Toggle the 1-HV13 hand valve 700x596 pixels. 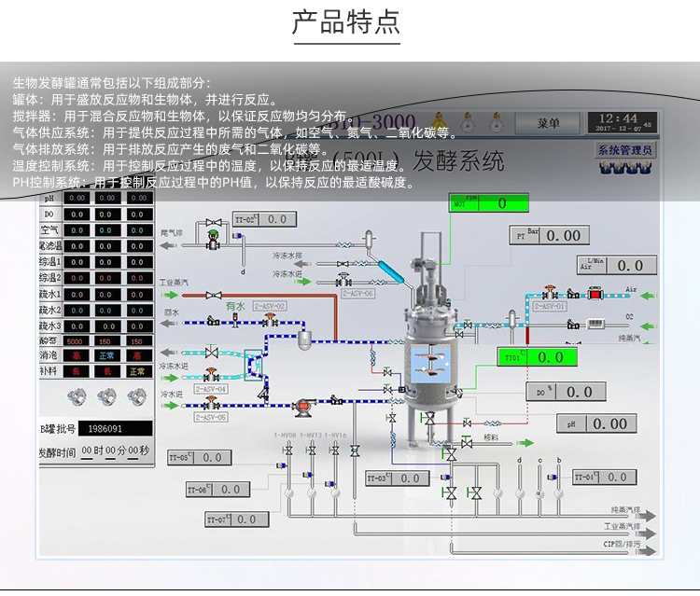pyautogui.click(x=312, y=450)
